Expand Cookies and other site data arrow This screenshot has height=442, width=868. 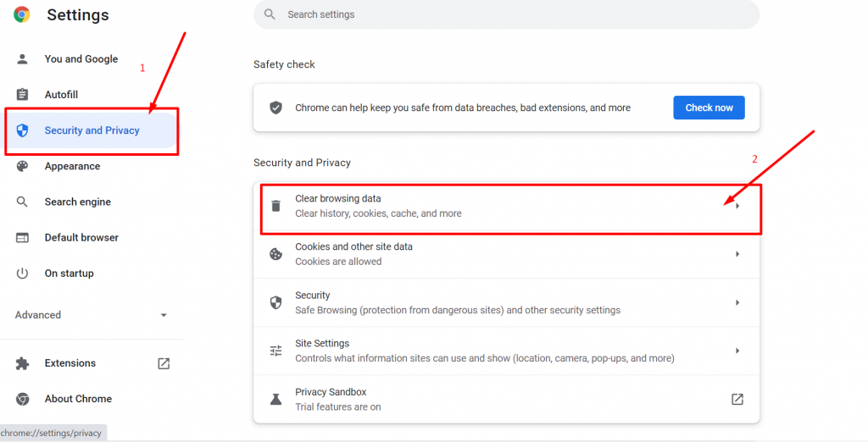[x=737, y=254]
